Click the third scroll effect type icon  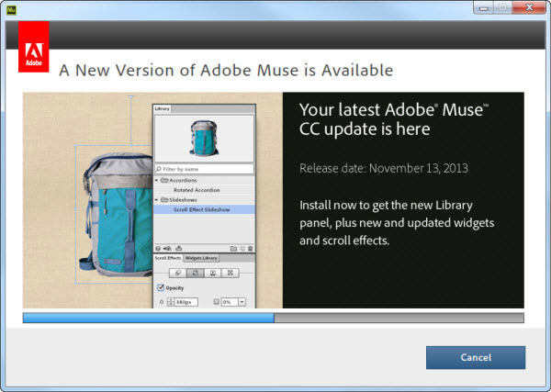213,273
